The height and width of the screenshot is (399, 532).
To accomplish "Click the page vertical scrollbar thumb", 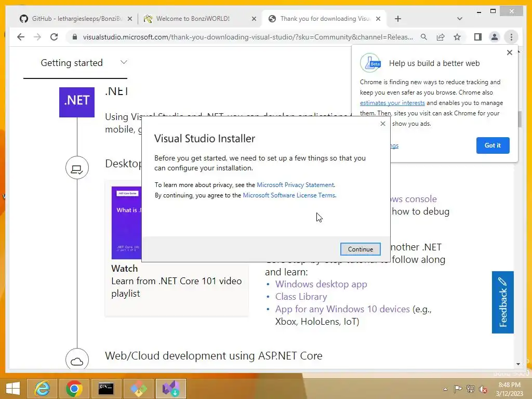I will click(x=520, y=119).
